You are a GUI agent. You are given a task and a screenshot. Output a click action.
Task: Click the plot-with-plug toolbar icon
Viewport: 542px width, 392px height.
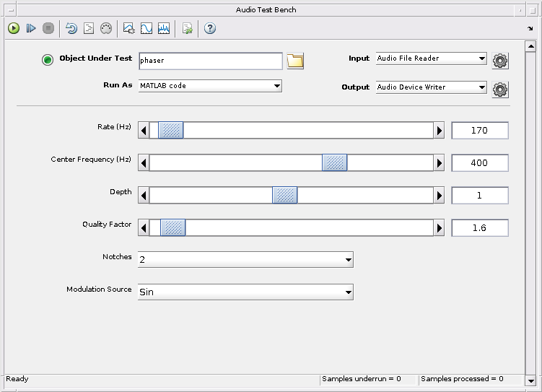(x=129, y=28)
